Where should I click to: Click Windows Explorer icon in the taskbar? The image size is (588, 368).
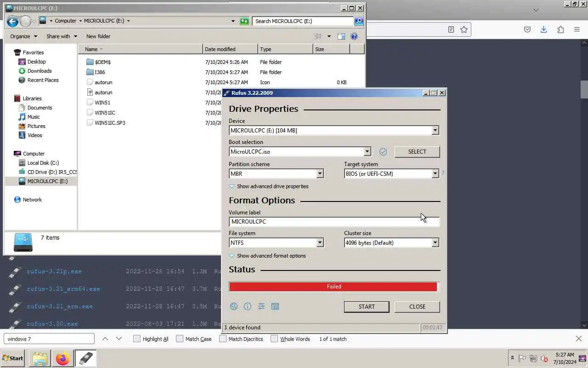(40, 358)
